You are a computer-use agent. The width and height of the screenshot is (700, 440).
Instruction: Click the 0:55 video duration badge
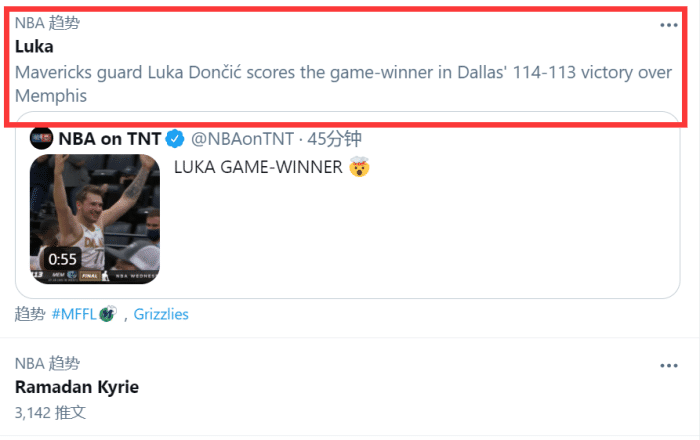pyautogui.click(x=63, y=258)
